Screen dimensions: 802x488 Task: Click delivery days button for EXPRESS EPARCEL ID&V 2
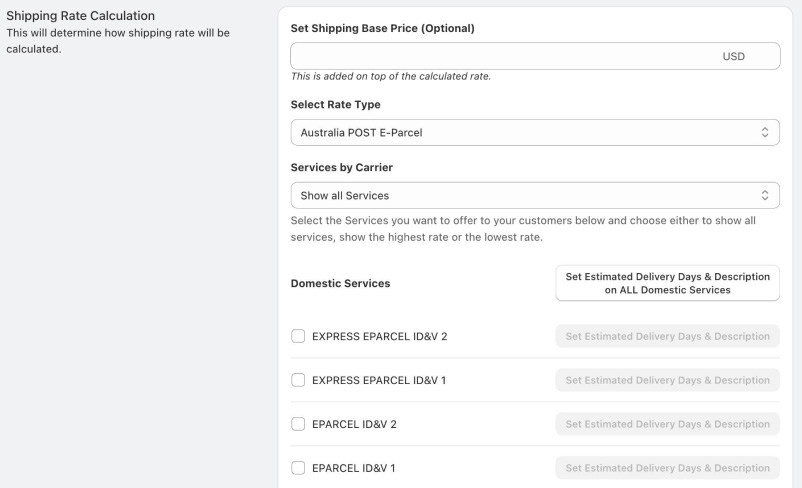(x=667, y=336)
